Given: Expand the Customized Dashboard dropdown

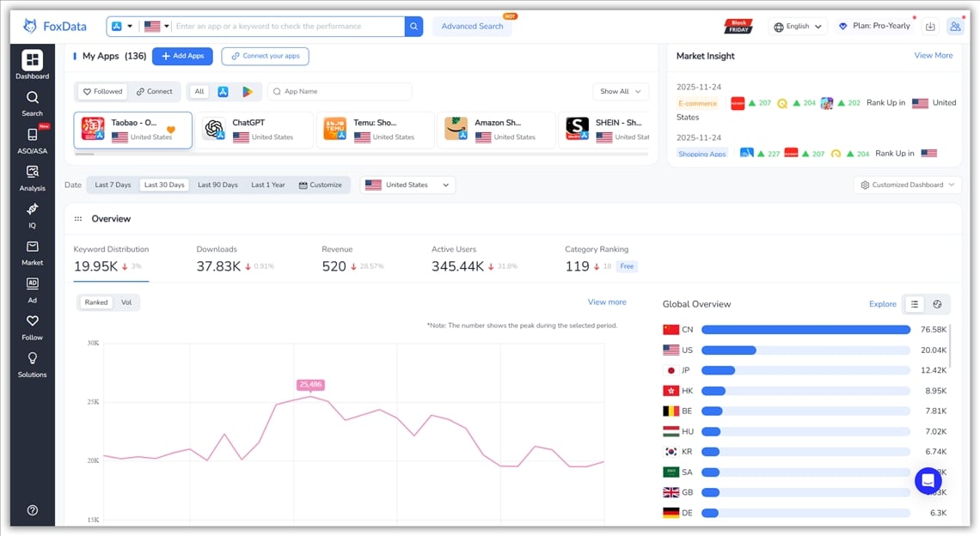Looking at the screenshot, I should coord(907,185).
